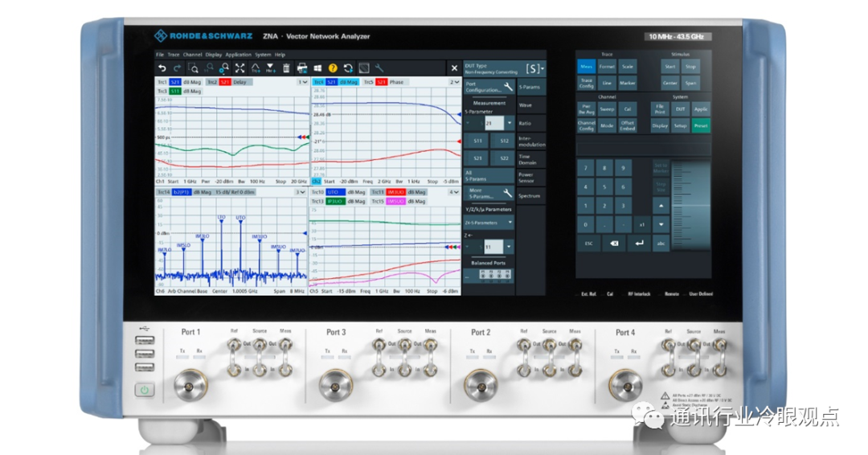This screenshot has height=455, width=868.
Task: Click the Enter arrow key on keypad
Action: pyautogui.click(x=640, y=243)
